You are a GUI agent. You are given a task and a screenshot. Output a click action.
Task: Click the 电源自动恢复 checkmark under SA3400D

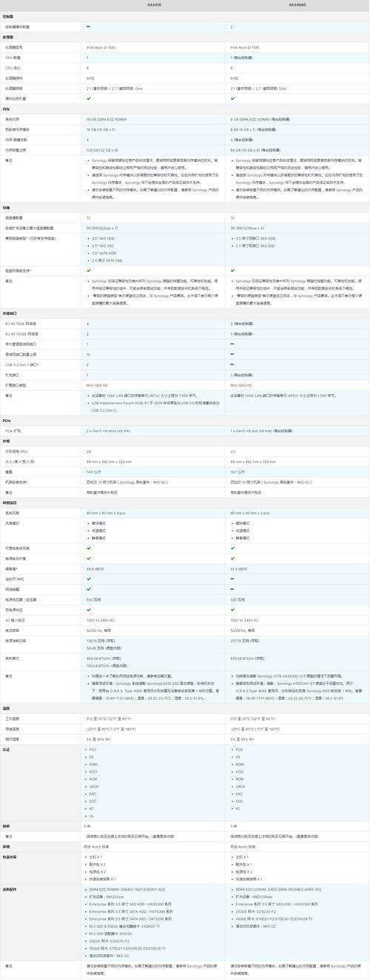click(x=232, y=559)
